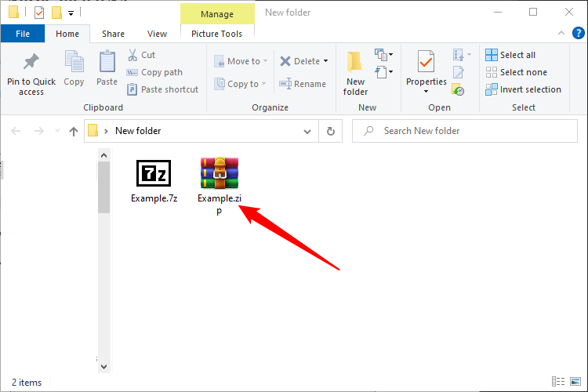Expand the Delete dropdown arrow
Image resolution: width=588 pixels, height=392 pixels.
[325, 61]
